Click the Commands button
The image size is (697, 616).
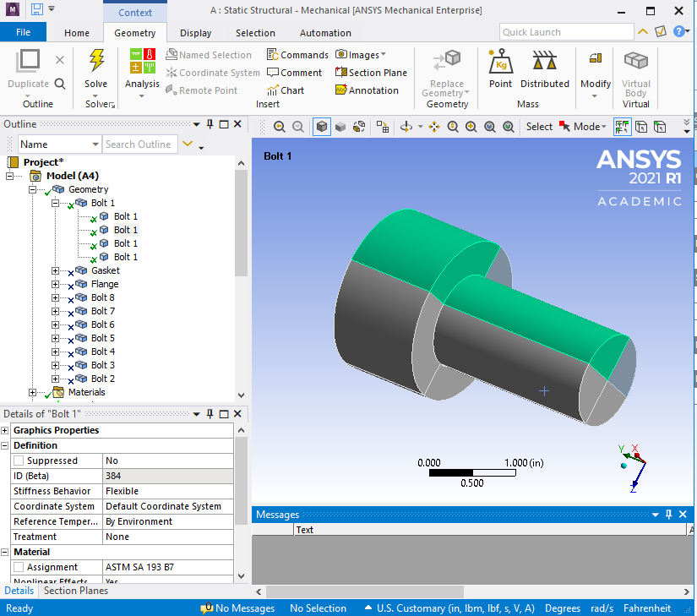(x=297, y=55)
